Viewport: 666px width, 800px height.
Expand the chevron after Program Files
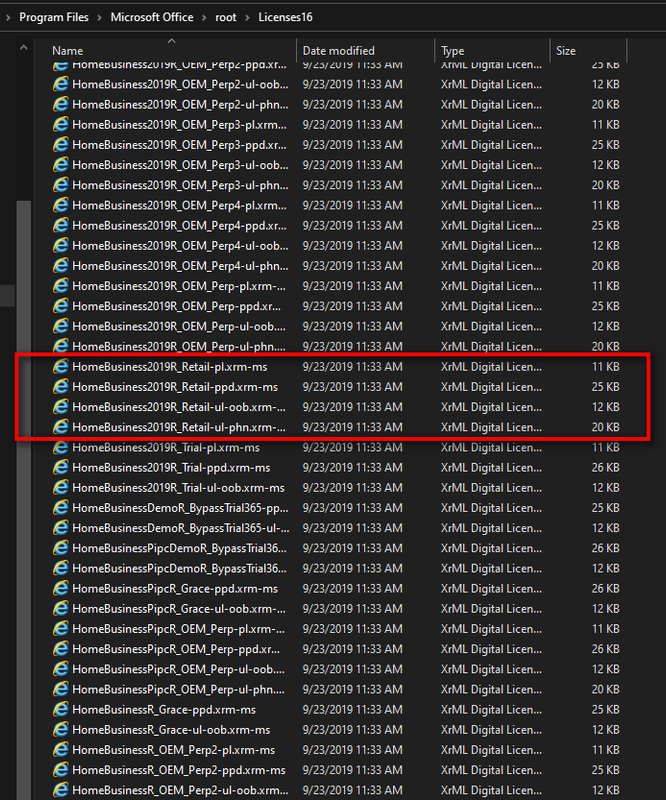coord(100,18)
